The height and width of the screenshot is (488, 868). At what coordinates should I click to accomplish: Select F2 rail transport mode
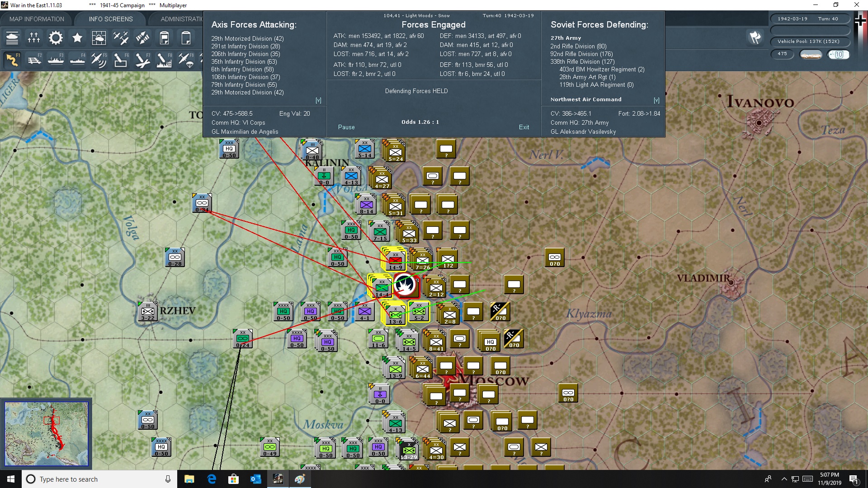[x=34, y=60]
